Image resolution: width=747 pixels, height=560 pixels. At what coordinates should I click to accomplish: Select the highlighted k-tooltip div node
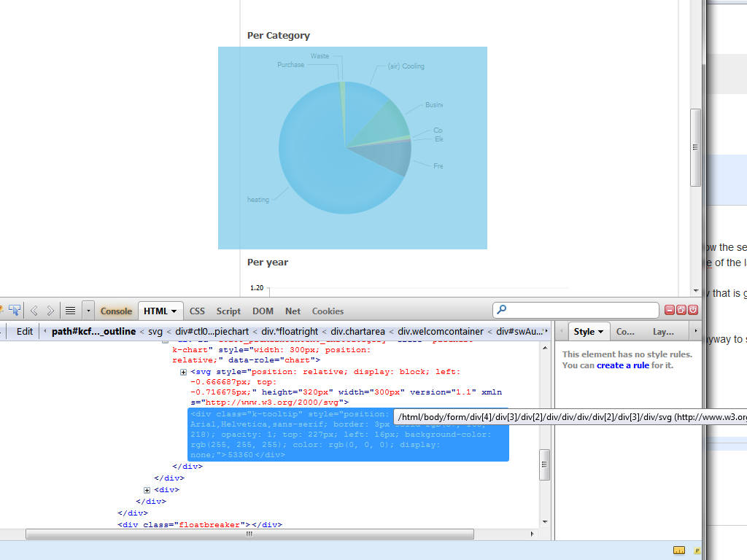pyautogui.click(x=348, y=435)
